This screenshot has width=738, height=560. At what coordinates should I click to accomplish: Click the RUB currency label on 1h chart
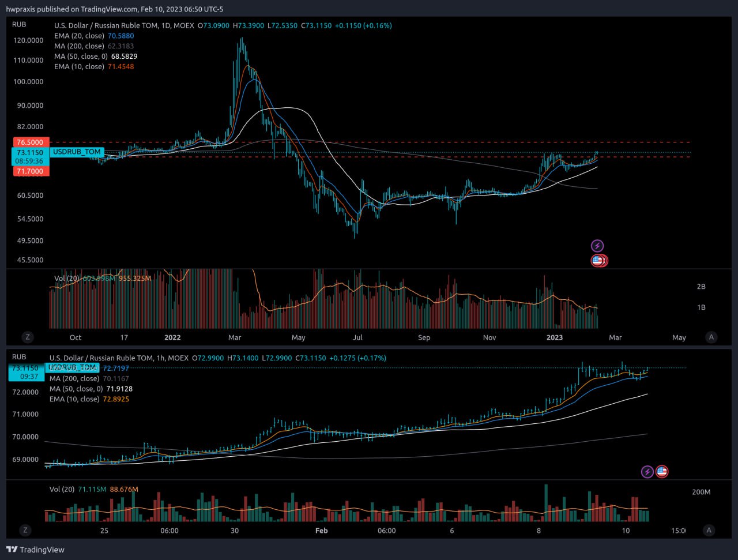pos(19,357)
